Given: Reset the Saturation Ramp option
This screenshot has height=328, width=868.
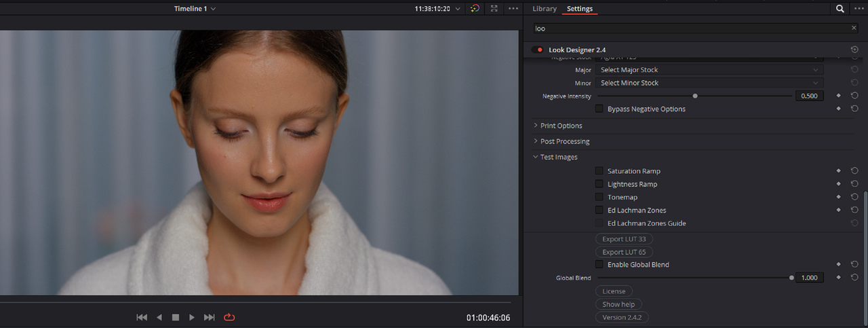Looking at the screenshot, I should tap(854, 171).
